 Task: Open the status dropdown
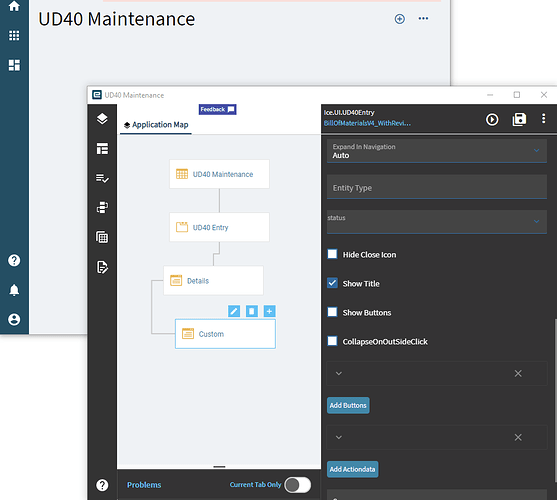437,222
